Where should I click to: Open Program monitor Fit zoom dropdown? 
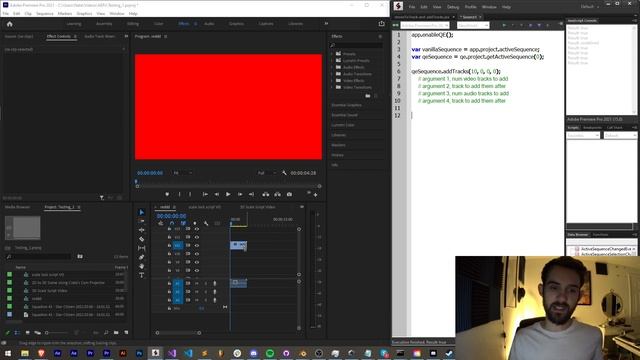point(182,173)
